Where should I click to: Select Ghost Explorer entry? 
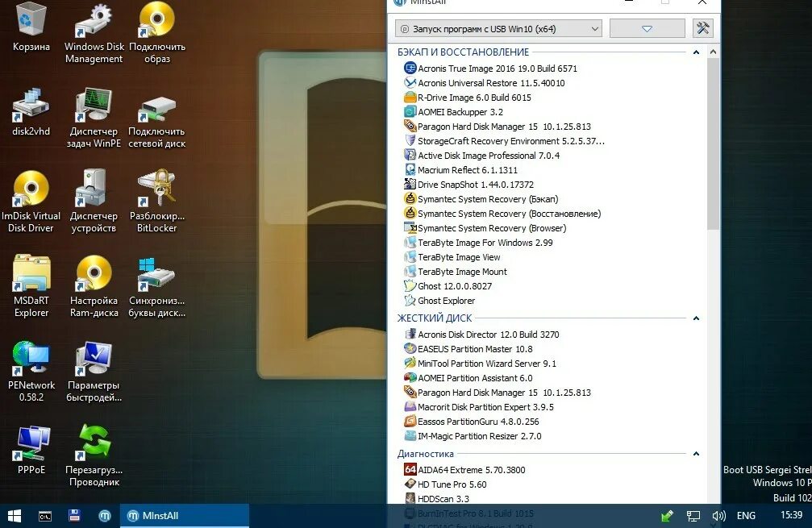tap(439, 300)
